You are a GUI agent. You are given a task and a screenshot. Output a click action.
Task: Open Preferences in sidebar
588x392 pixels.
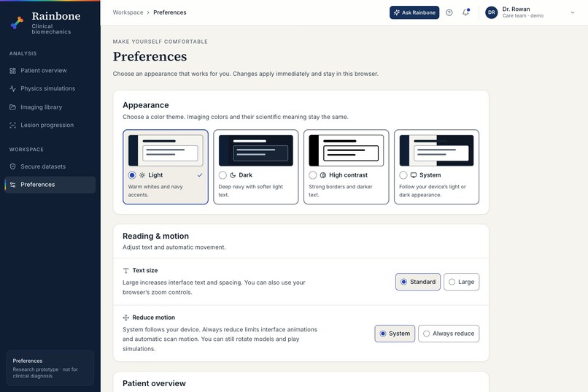pyautogui.click(x=50, y=185)
